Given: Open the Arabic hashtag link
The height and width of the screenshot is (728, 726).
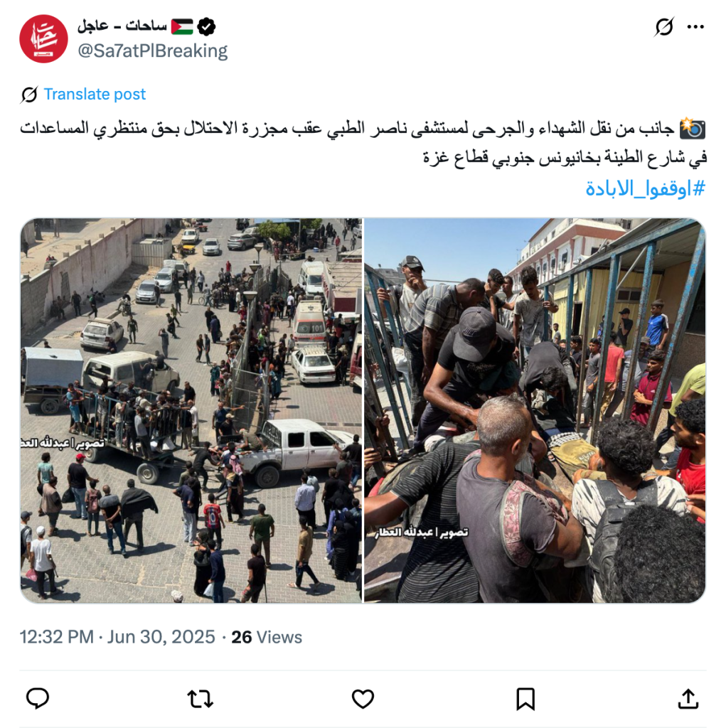Looking at the screenshot, I should 645,188.
